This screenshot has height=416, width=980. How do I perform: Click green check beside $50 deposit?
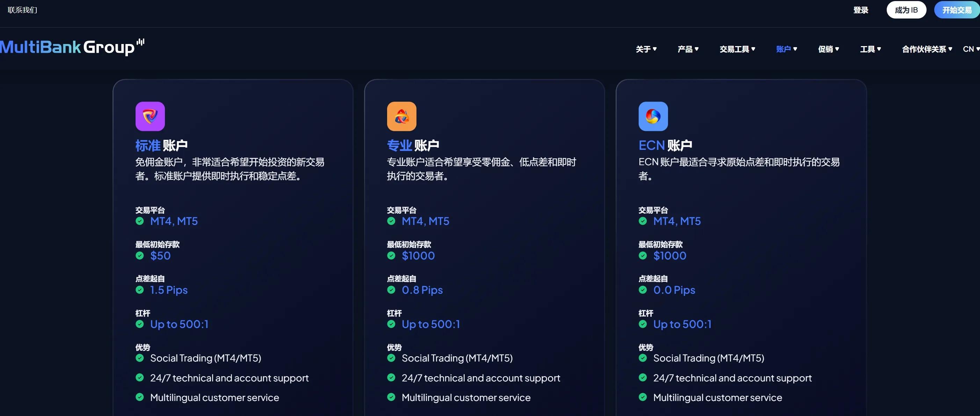click(140, 256)
